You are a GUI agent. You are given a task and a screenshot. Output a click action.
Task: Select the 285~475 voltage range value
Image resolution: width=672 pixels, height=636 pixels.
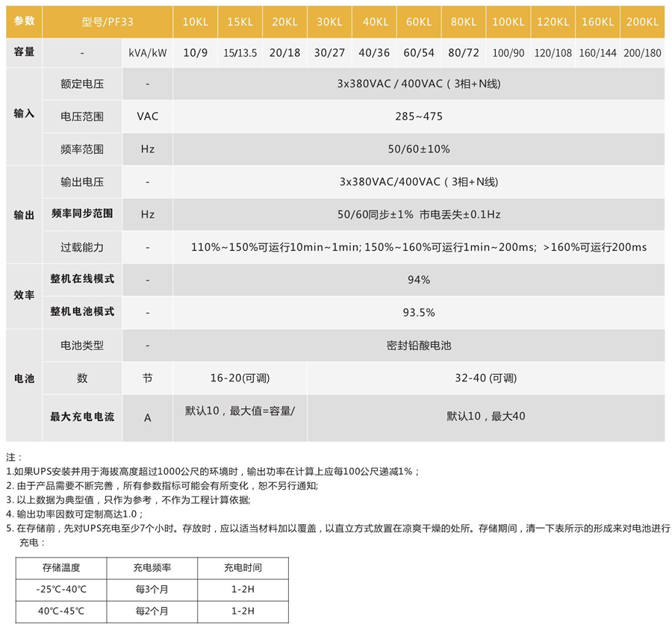pos(418,116)
